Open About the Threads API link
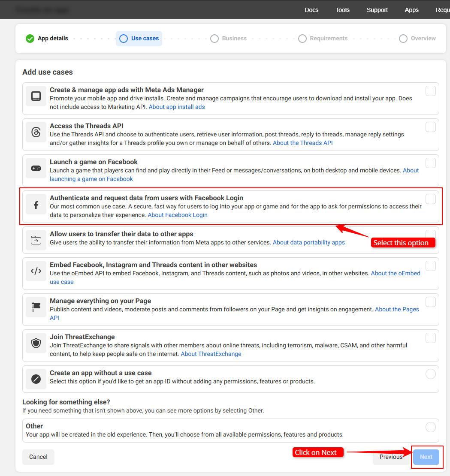This screenshot has height=476, width=450. pyautogui.click(x=303, y=143)
